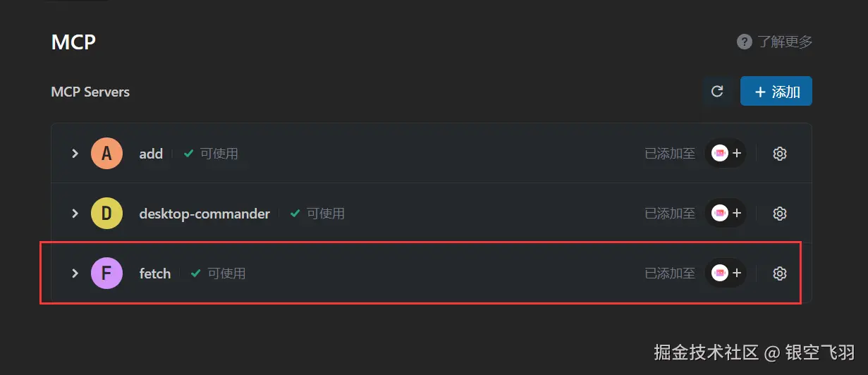Click the blue 添加 button
868x375 pixels.
click(776, 92)
